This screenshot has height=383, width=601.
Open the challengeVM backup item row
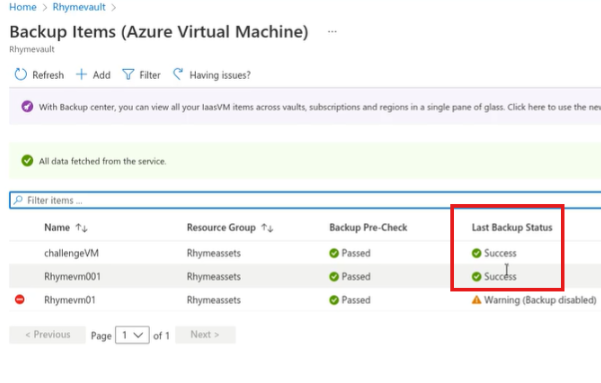pyautogui.click(x=305, y=253)
